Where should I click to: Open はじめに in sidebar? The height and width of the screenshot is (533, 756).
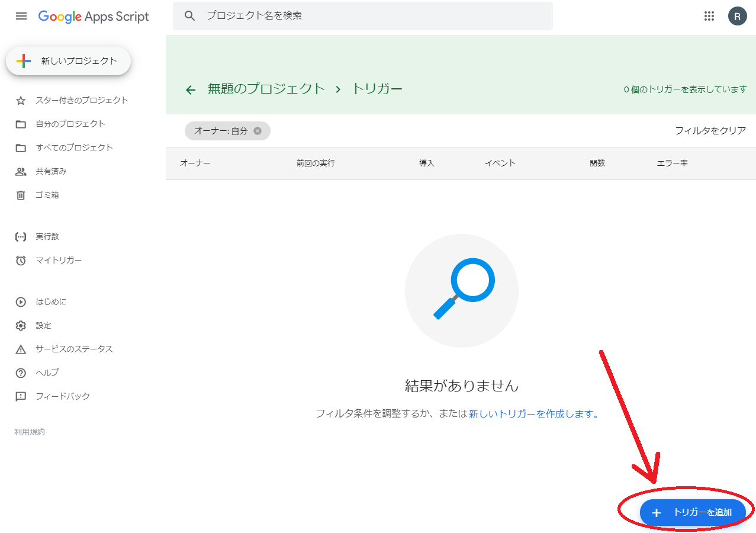click(x=51, y=301)
